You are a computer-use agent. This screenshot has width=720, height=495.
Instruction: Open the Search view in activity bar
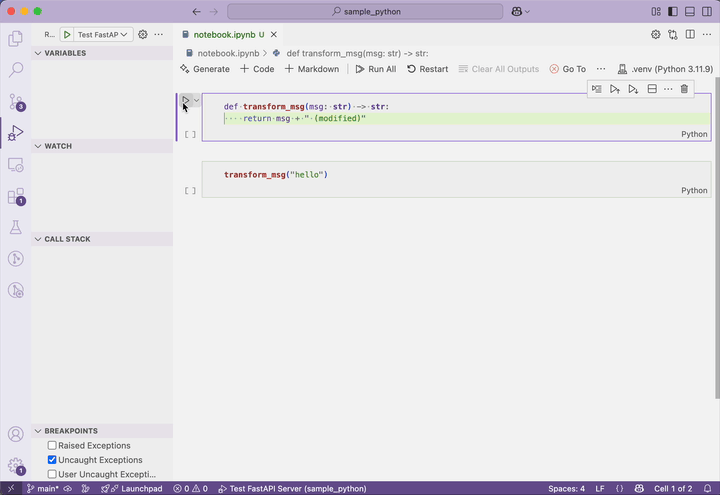[16, 70]
